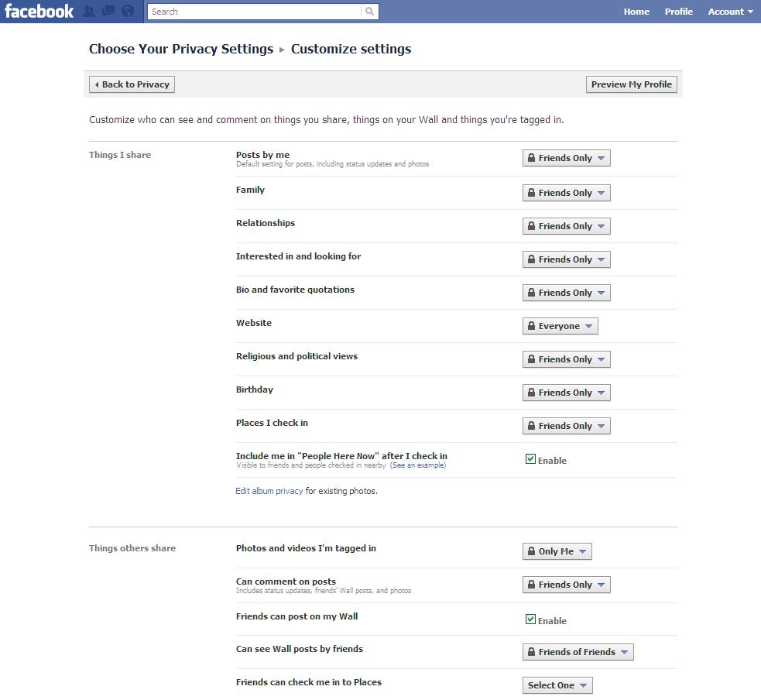Open the Account menu
Screen dimensions: 761x700
(x=730, y=11)
